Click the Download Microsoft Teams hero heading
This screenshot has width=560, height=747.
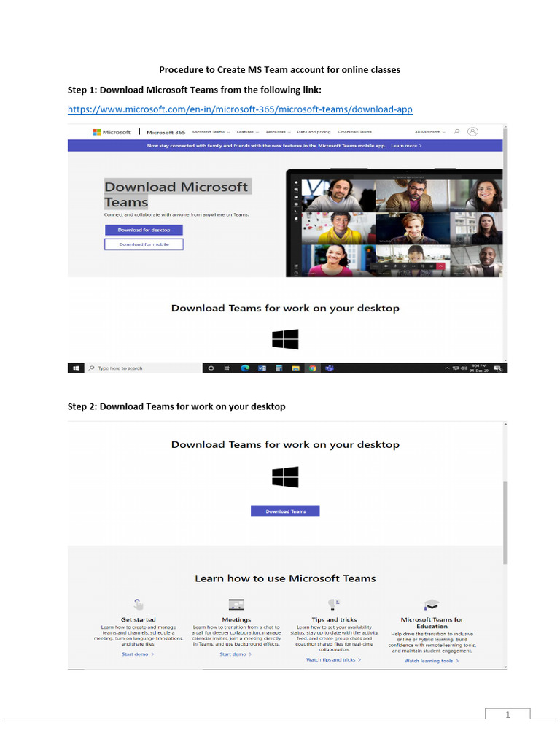pyautogui.click(x=176, y=194)
